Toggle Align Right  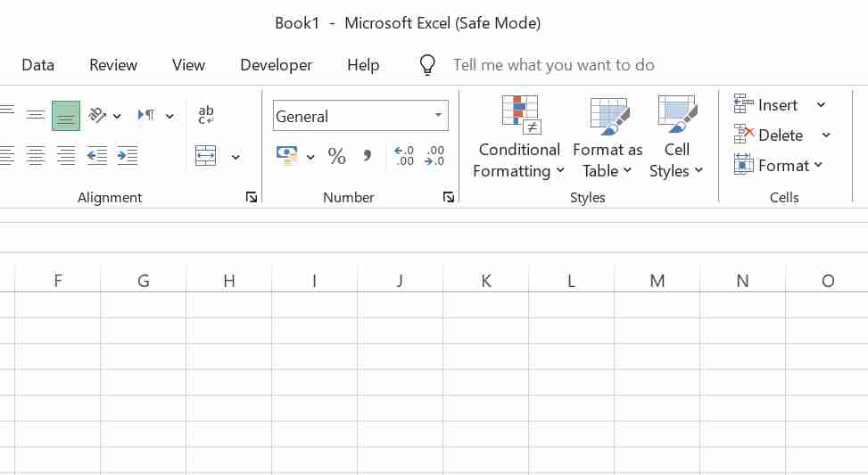[66, 155]
